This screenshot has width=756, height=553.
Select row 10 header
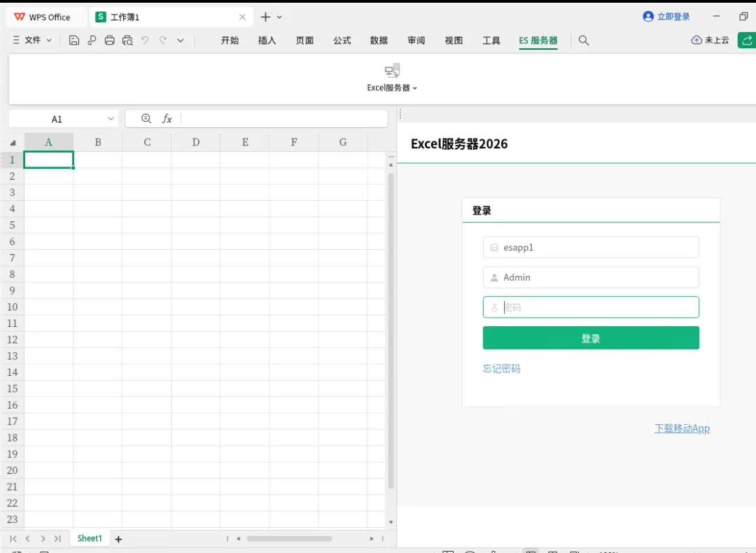tap(12, 307)
